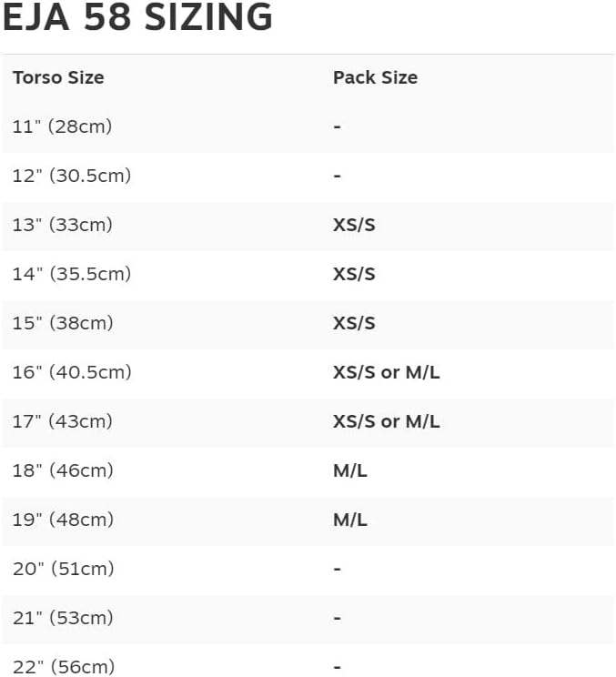This screenshot has height=677, width=616.
Task: Select the Torso Size column header
Action: pos(58,77)
